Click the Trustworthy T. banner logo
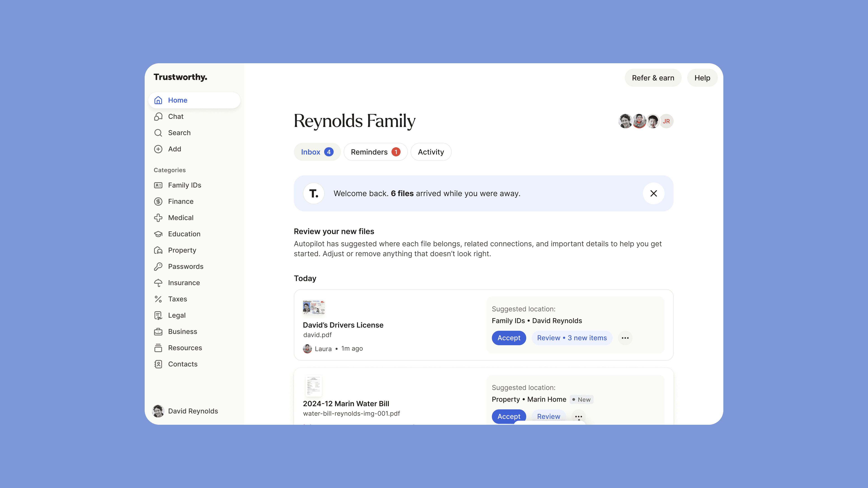The image size is (868, 488). [x=314, y=193]
